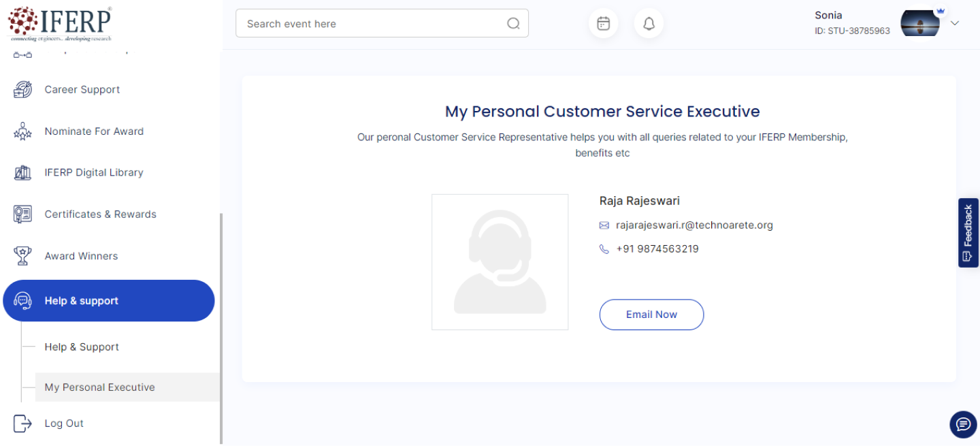Image resolution: width=980 pixels, height=446 pixels.
Task: Open the Feedback side tab
Action: point(968,232)
